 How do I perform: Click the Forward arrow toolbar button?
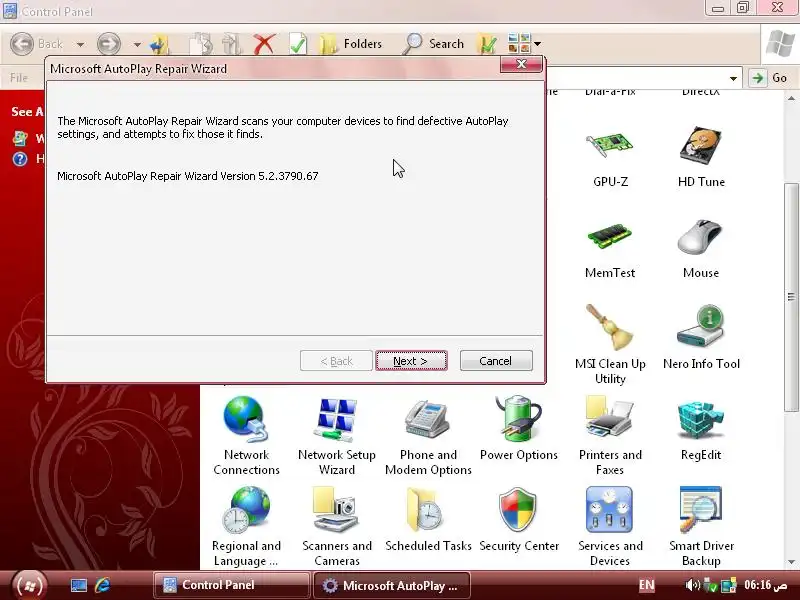(109, 44)
